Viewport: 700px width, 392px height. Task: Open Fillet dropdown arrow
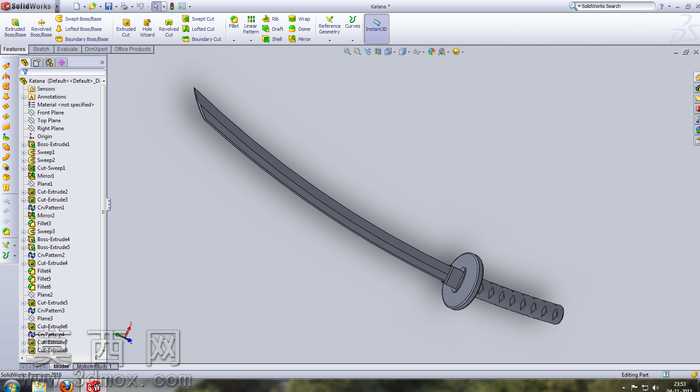coord(233,41)
